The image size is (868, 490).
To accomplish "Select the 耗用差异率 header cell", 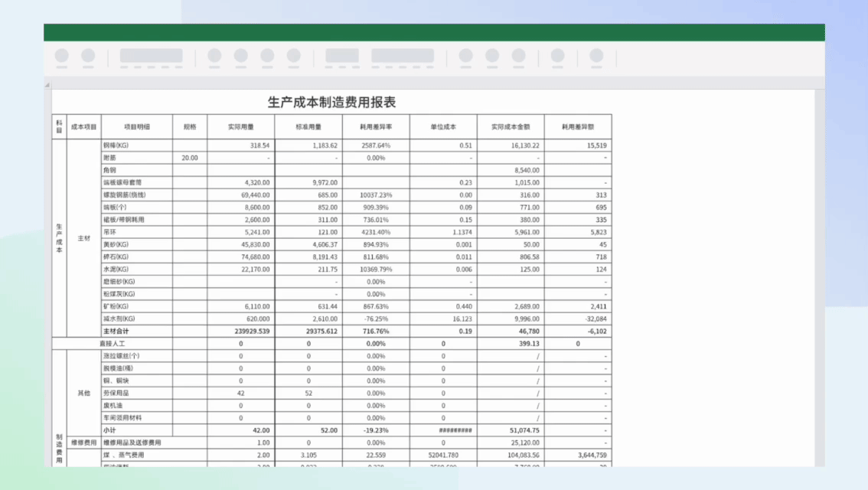I will (x=376, y=127).
